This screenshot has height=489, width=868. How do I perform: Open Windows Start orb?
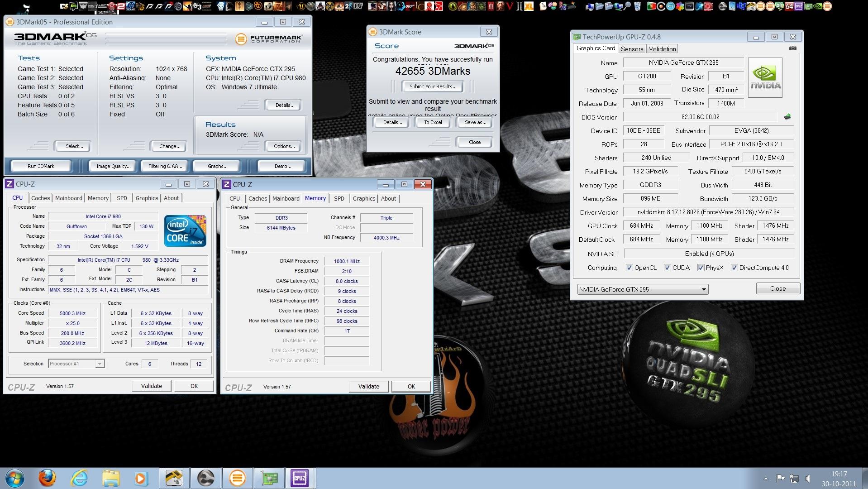click(x=14, y=478)
